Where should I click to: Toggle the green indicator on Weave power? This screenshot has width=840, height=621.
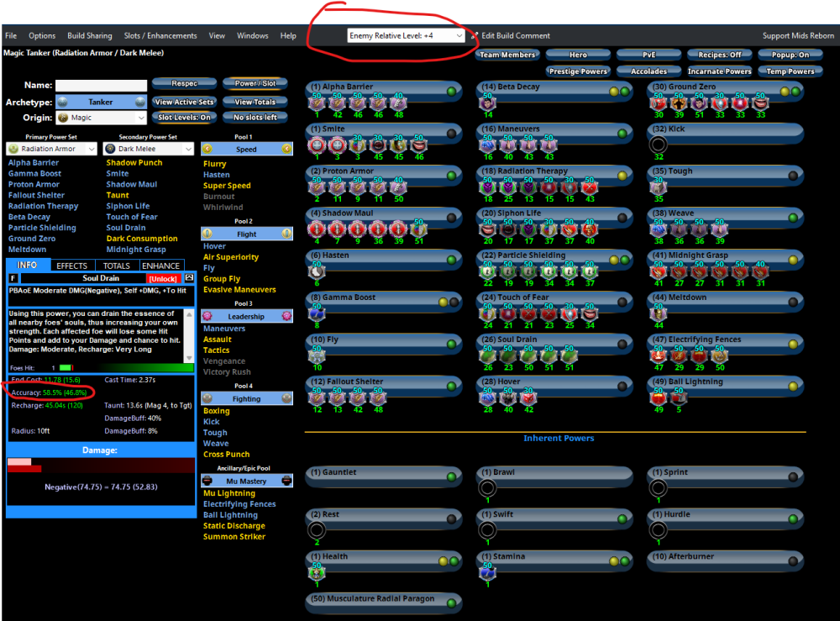[793, 218]
